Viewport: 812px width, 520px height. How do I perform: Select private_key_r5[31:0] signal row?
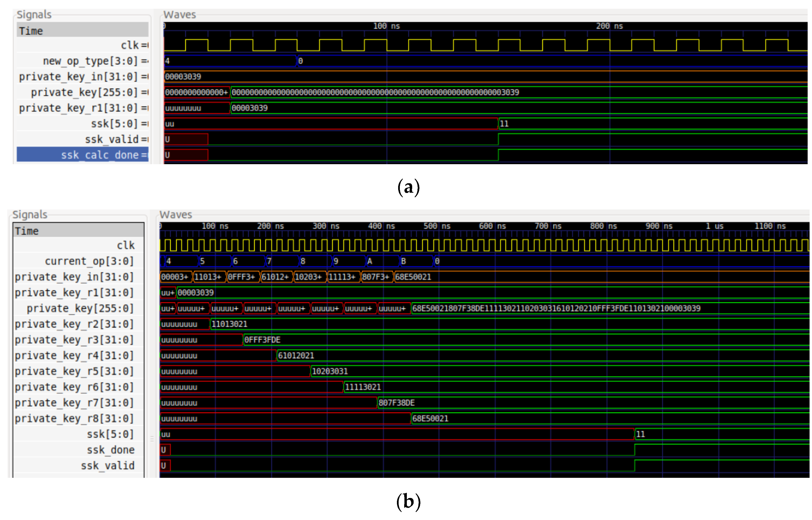tap(74, 371)
